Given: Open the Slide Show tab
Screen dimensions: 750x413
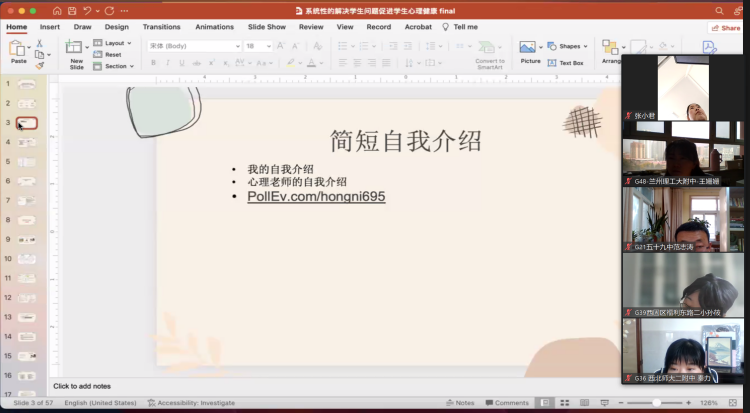Looking at the screenshot, I should [266, 27].
